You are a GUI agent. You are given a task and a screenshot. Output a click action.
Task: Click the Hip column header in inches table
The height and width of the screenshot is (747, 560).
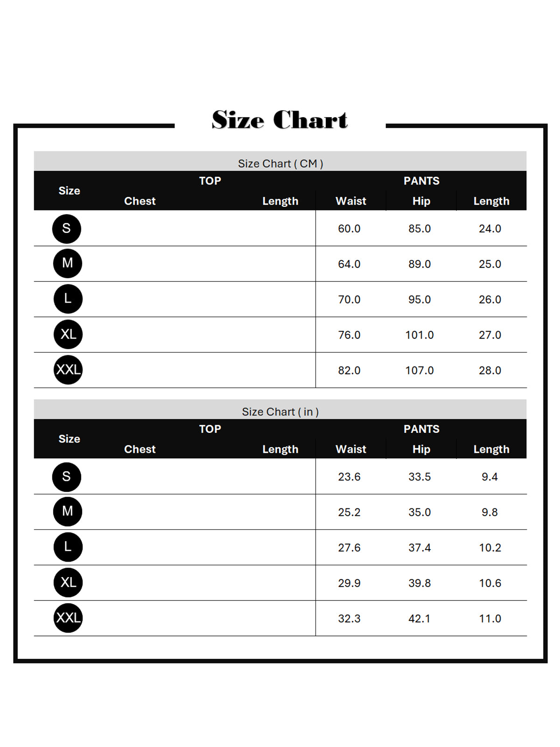421,450
